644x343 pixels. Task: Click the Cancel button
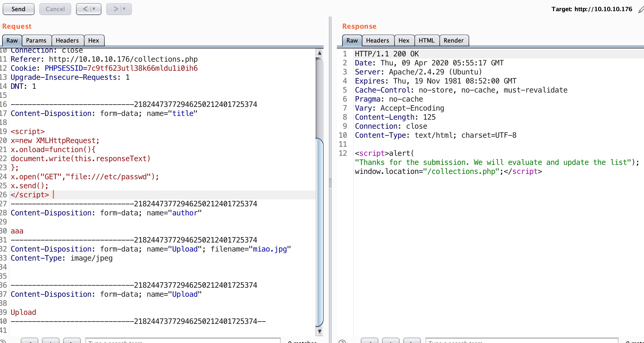pos(55,9)
